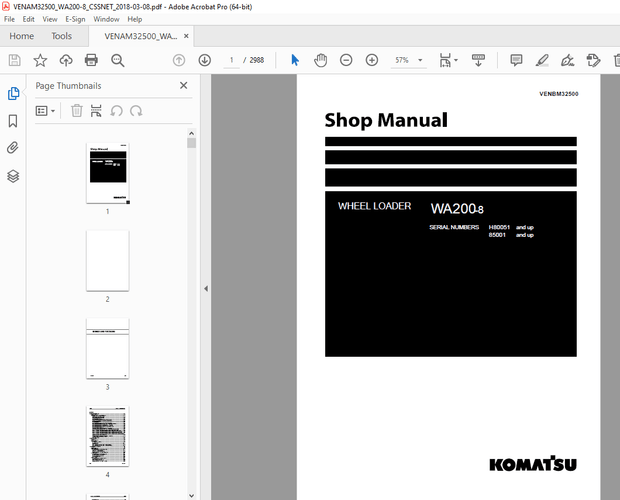
Task: Open the Layers sidebar panel
Action: point(13,176)
